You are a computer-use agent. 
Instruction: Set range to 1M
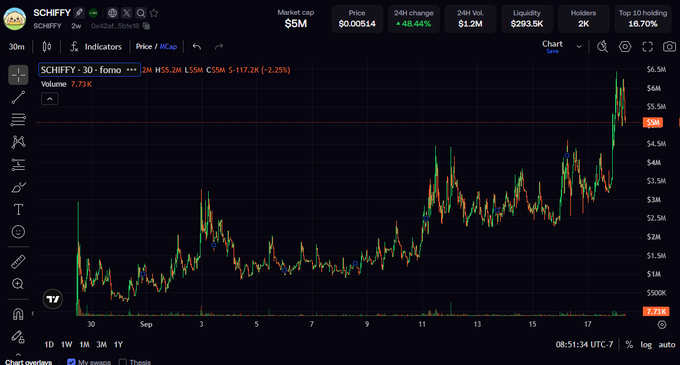84,345
